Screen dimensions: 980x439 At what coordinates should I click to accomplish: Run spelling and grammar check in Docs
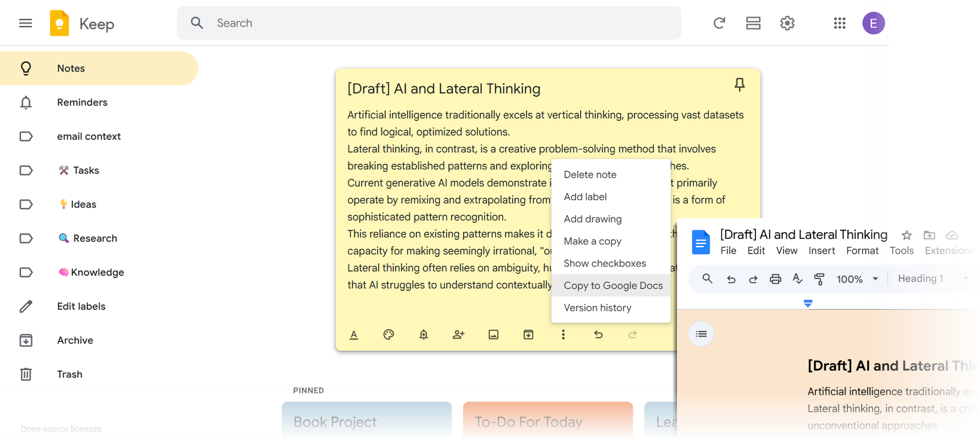coord(797,278)
